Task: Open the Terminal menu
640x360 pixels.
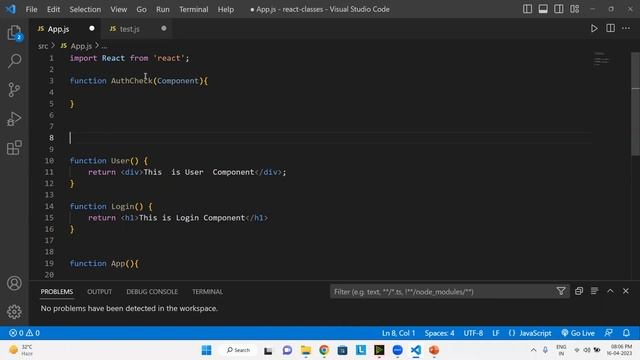Action: tap(193, 9)
